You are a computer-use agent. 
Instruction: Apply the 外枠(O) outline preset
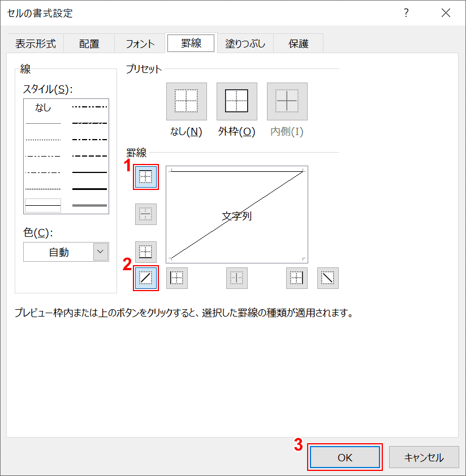pyautogui.click(x=236, y=101)
